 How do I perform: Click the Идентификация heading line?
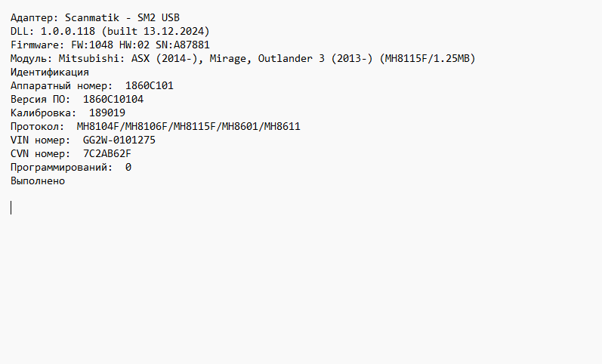[x=50, y=72]
